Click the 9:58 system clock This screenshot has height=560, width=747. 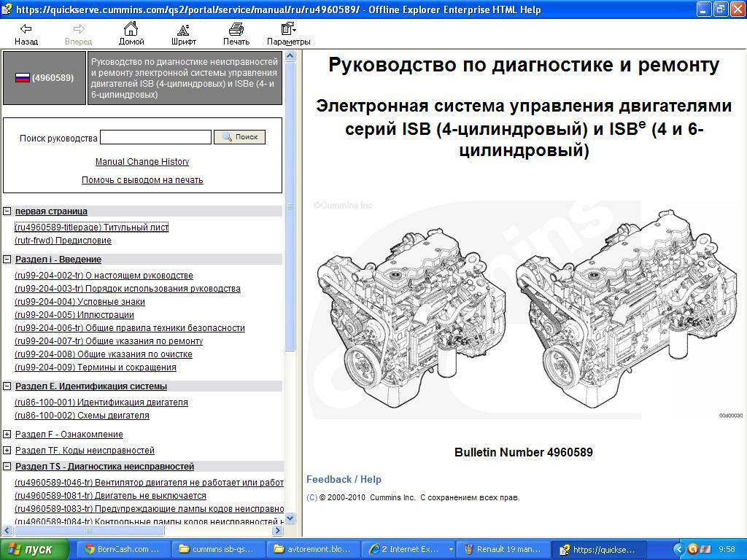pyautogui.click(x=727, y=550)
